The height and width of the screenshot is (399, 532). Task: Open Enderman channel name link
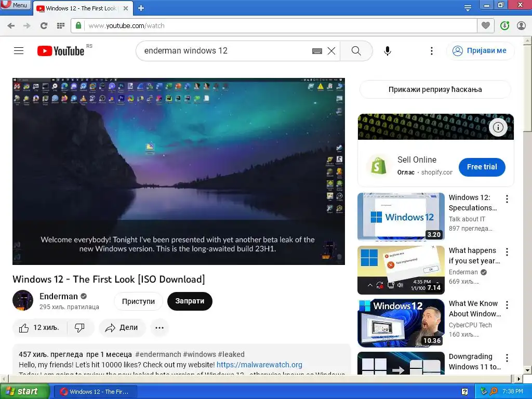(59, 296)
